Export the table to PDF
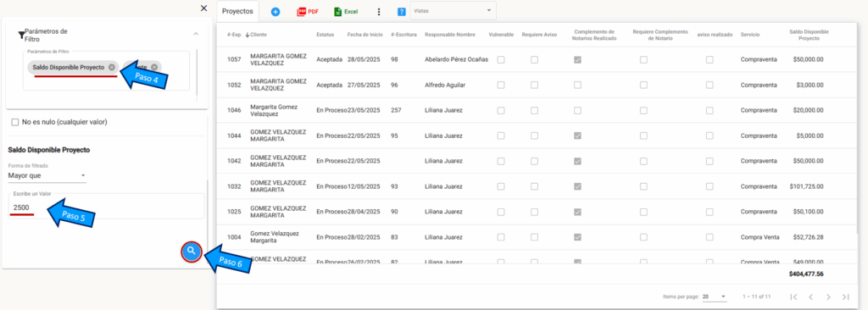 308,11
